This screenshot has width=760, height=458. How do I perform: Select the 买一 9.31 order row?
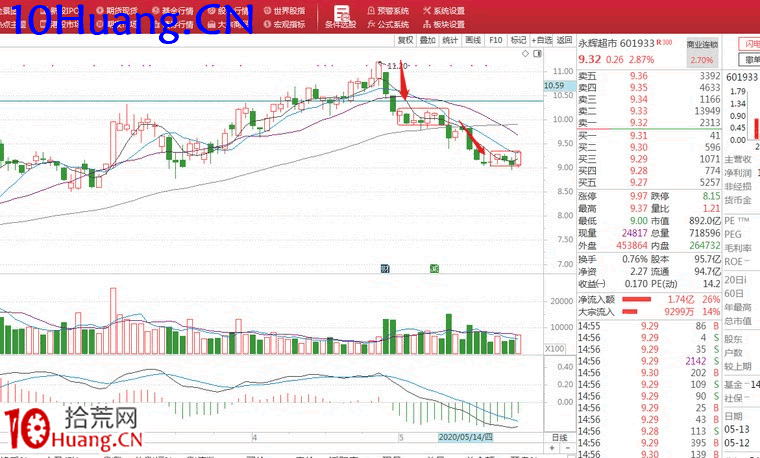[649, 136]
